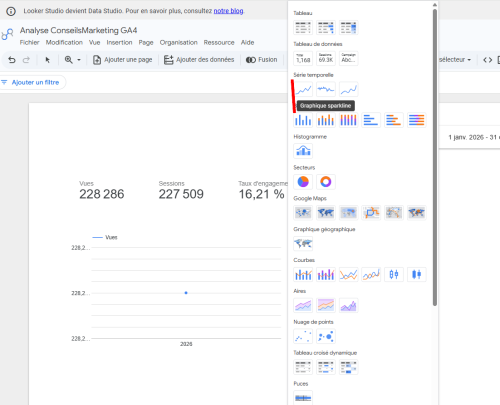Click the undo arrow in toolbar
The height and width of the screenshot is (405, 500).
[12, 60]
